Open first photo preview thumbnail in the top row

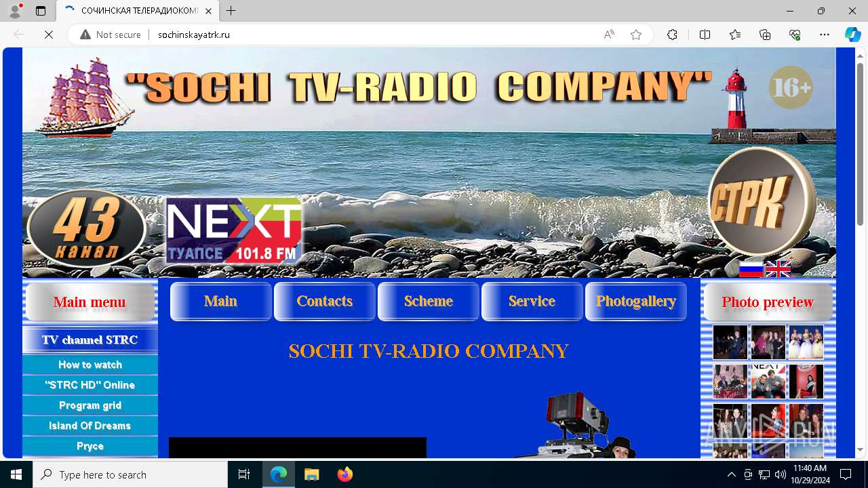[730, 342]
